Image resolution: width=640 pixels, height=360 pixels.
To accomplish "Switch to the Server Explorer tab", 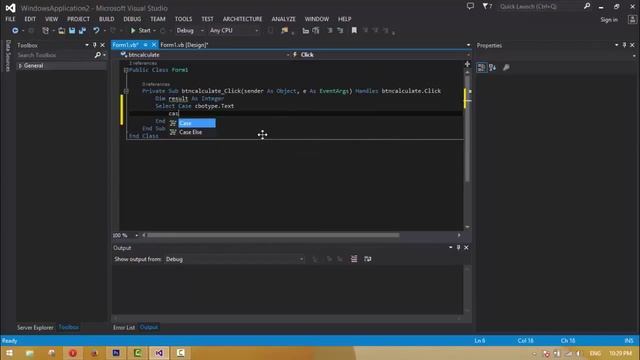I will pos(35,327).
